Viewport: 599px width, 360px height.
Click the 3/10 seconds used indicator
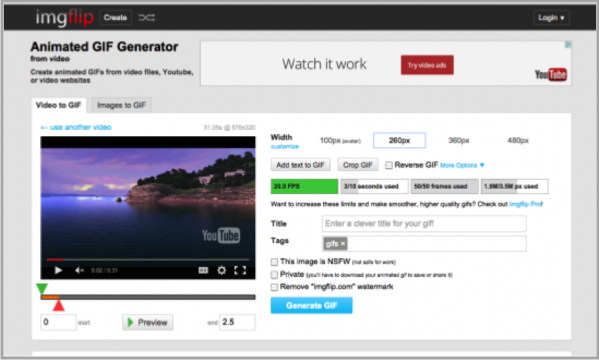[x=374, y=186]
